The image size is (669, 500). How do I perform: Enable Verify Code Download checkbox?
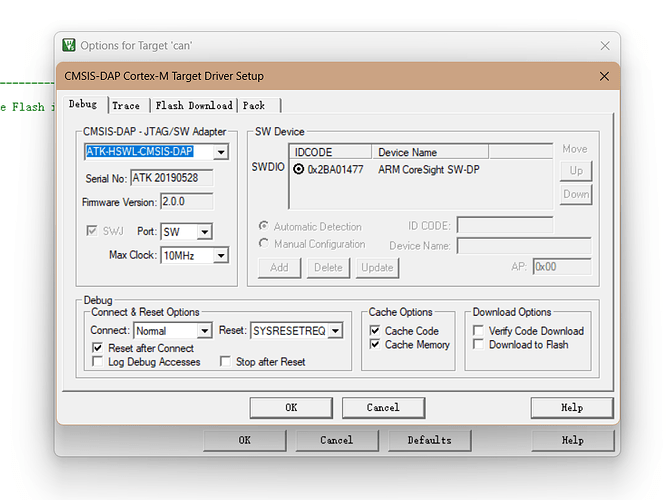point(478,331)
